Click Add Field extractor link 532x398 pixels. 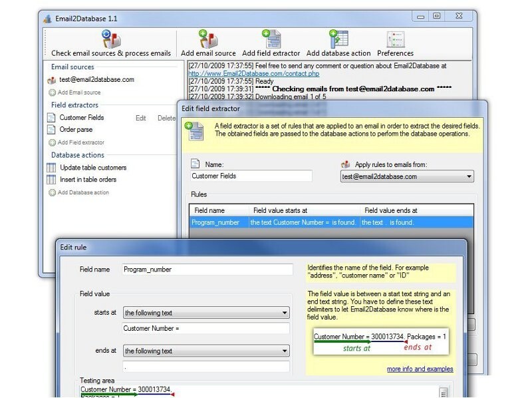tap(80, 142)
